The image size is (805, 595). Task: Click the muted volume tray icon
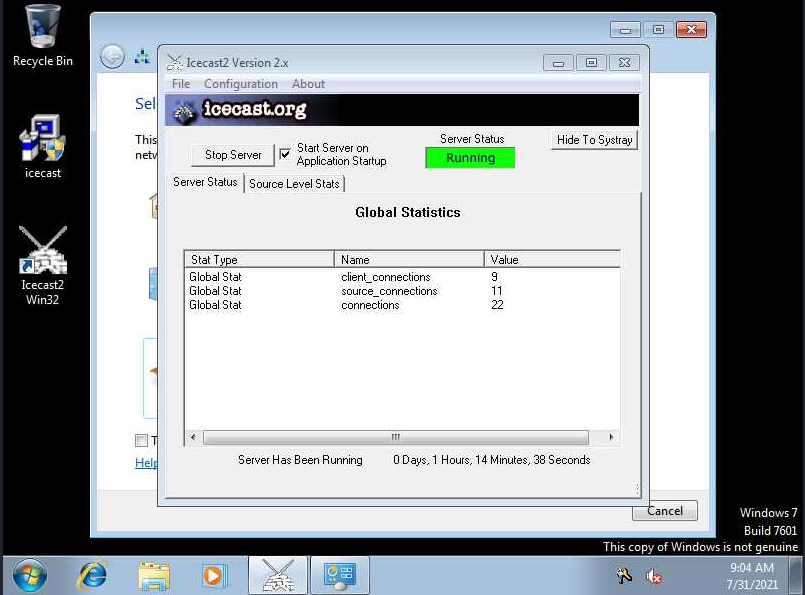click(x=654, y=576)
